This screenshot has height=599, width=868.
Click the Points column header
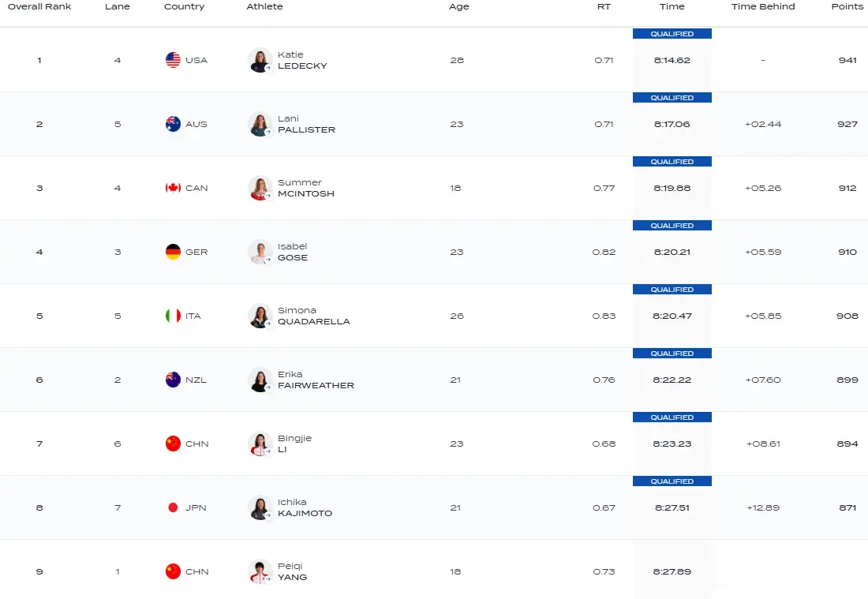[x=847, y=6]
